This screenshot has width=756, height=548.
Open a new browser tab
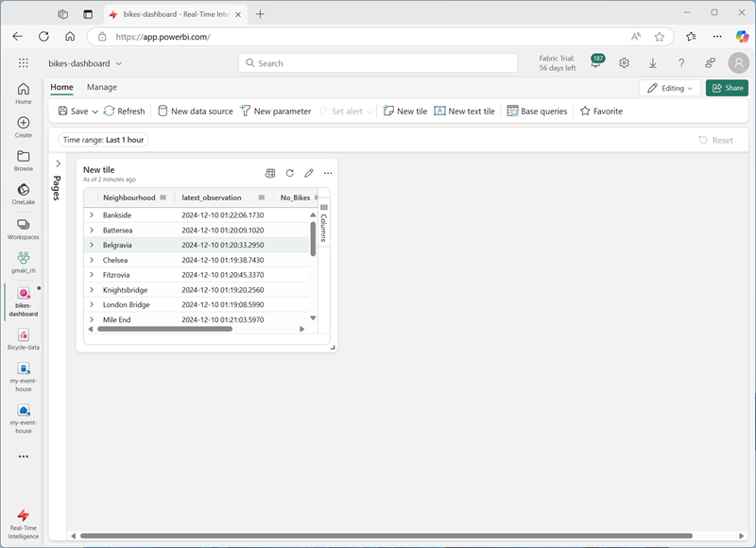click(x=261, y=14)
